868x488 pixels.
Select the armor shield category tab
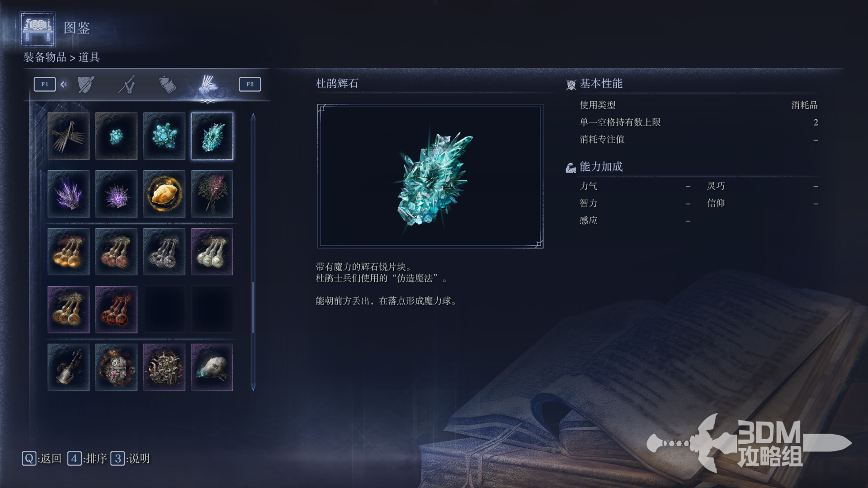86,84
